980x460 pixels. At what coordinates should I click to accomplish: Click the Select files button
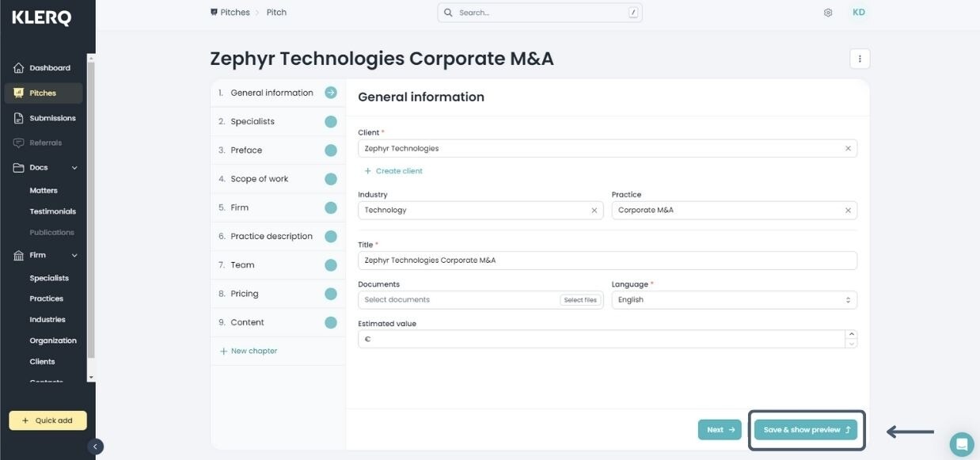580,300
